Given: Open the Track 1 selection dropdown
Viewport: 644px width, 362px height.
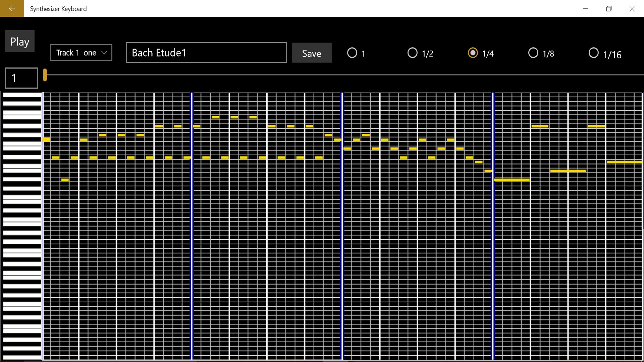Looking at the screenshot, I should coord(81,53).
